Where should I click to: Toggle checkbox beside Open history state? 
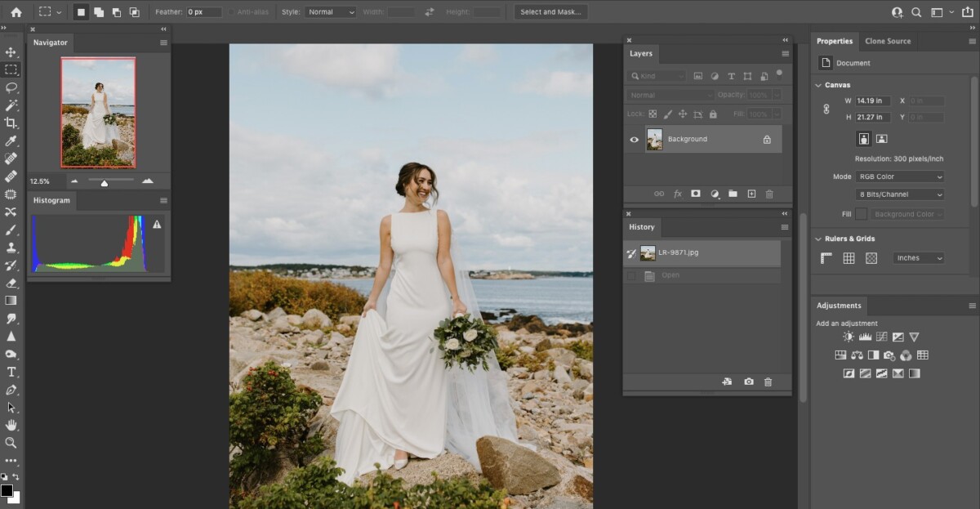pyautogui.click(x=631, y=276)
